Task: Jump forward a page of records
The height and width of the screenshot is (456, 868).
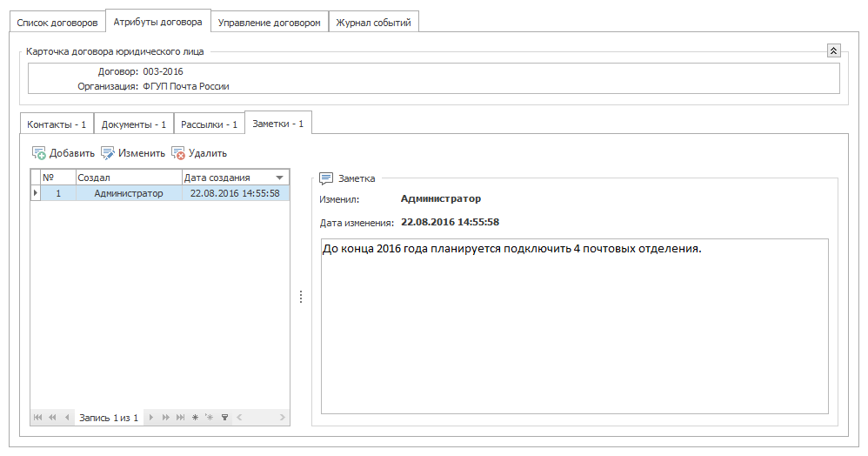Action: tap(165, 417)
